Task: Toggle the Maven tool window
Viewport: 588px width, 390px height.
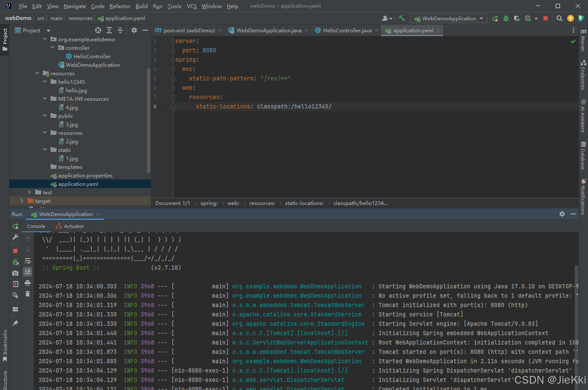Action: (x=583, y=40)
